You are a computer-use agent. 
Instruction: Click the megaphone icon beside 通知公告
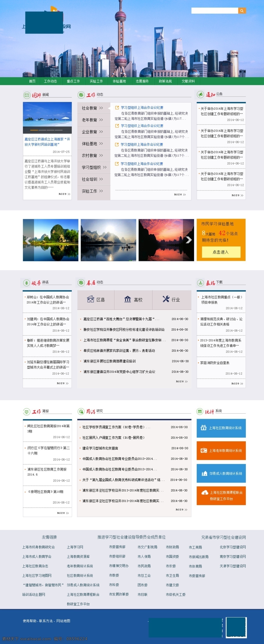coord(200,94)
